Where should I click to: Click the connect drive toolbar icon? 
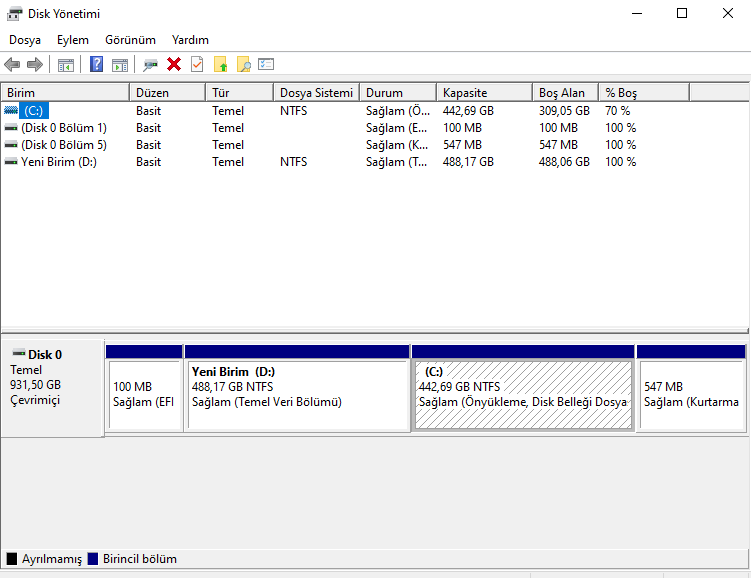coord(150,65)
